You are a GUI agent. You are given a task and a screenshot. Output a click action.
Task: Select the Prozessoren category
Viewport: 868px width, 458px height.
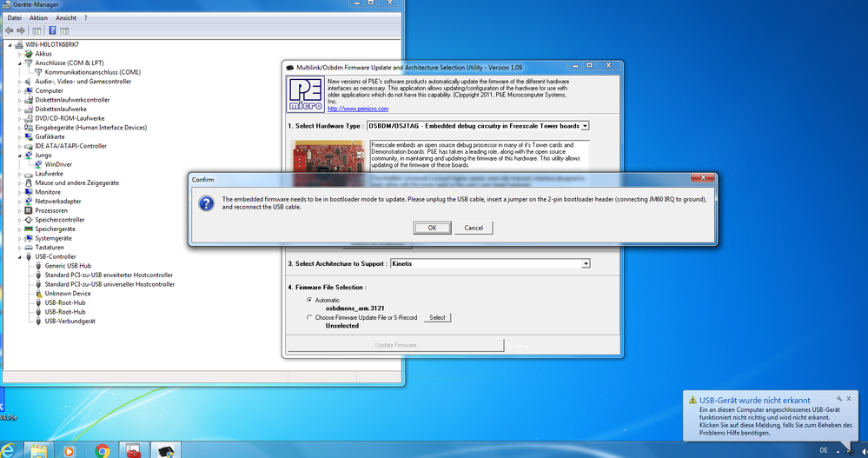[x=51, y=210]
